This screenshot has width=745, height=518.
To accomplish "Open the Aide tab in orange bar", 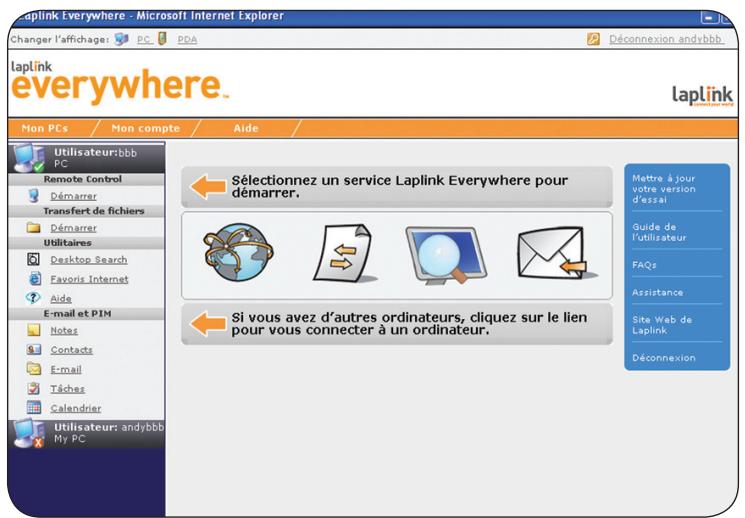I will coord(246,128).
